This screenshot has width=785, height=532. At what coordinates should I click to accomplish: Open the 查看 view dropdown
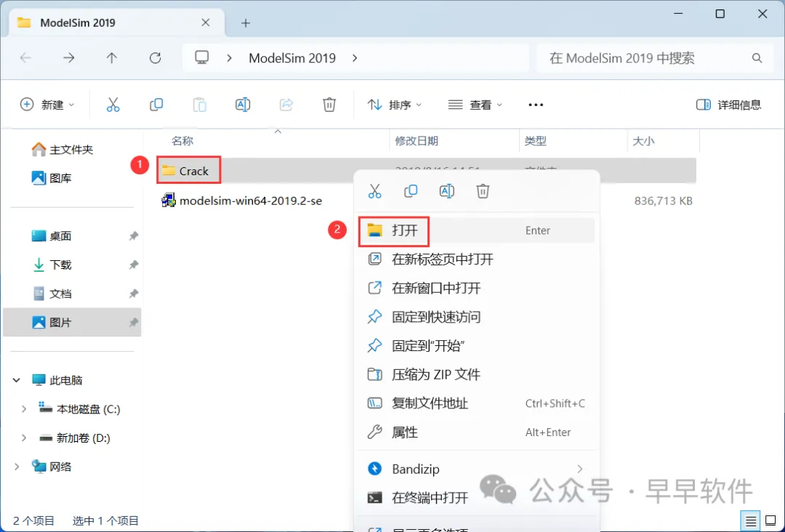point(475,105)
